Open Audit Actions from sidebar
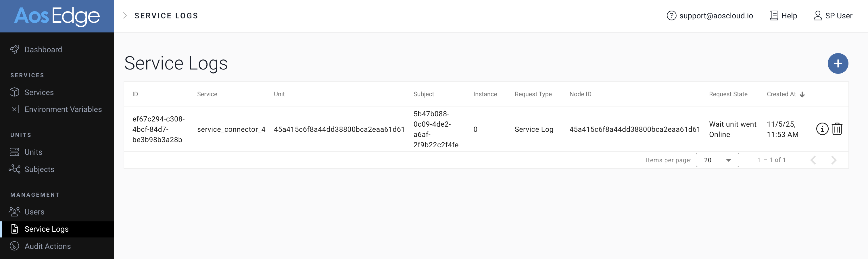This screenshot has width=868, height=259. (47, 246)
